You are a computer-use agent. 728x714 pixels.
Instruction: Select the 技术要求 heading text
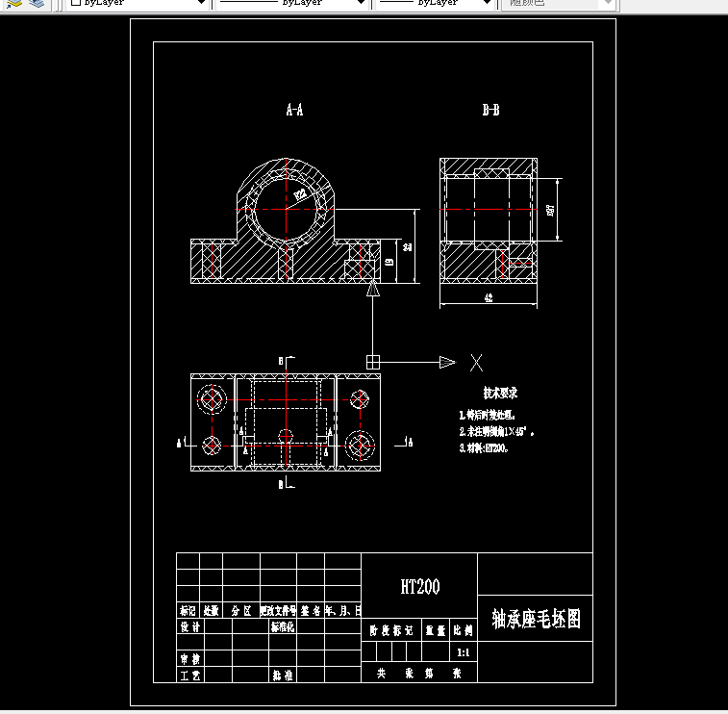[x=500, y=393]
